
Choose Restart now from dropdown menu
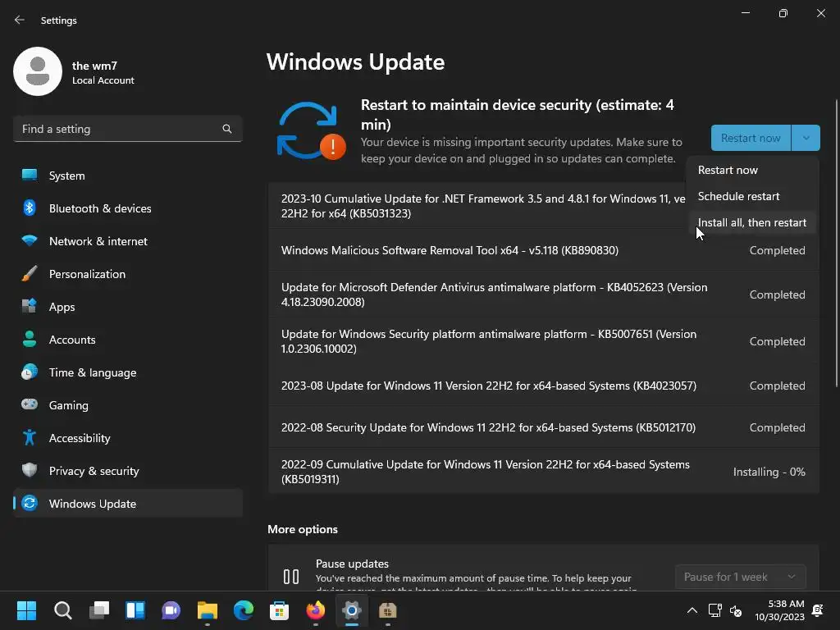(x=753, y=170)
